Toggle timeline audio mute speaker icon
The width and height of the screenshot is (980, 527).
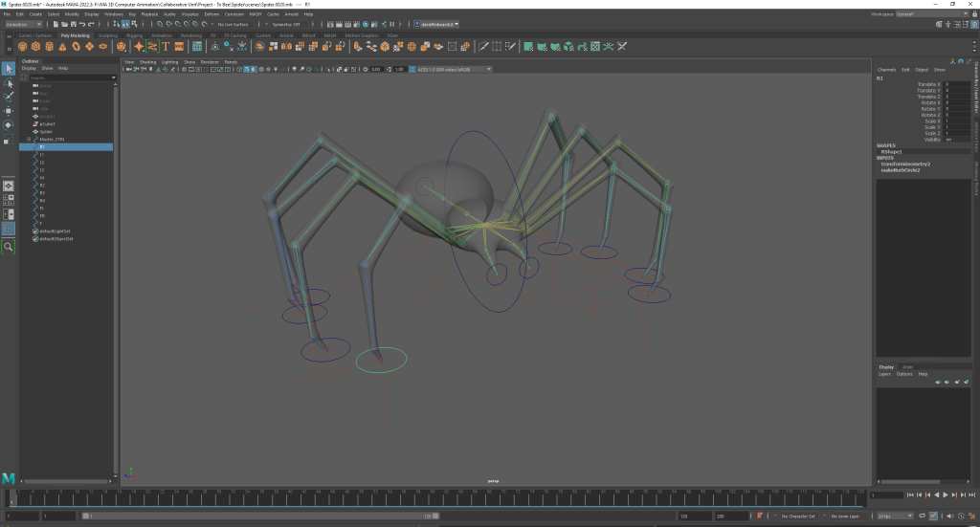[950, 516]
